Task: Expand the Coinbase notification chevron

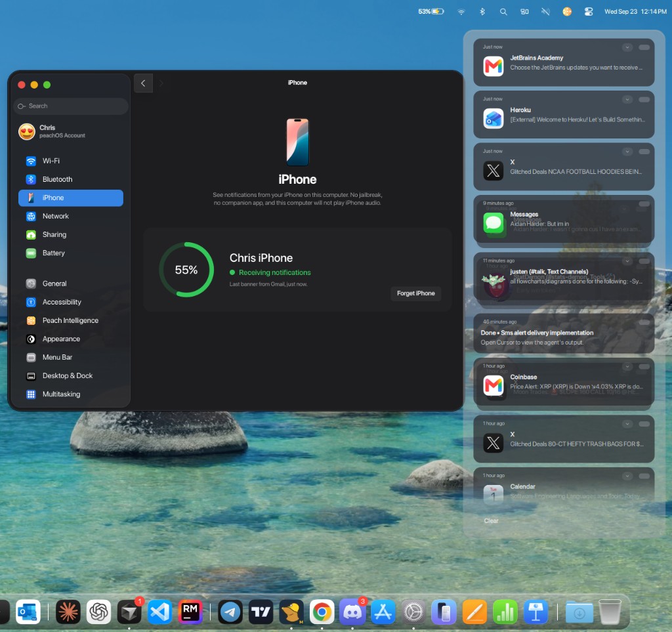Action: coord(627,367)
